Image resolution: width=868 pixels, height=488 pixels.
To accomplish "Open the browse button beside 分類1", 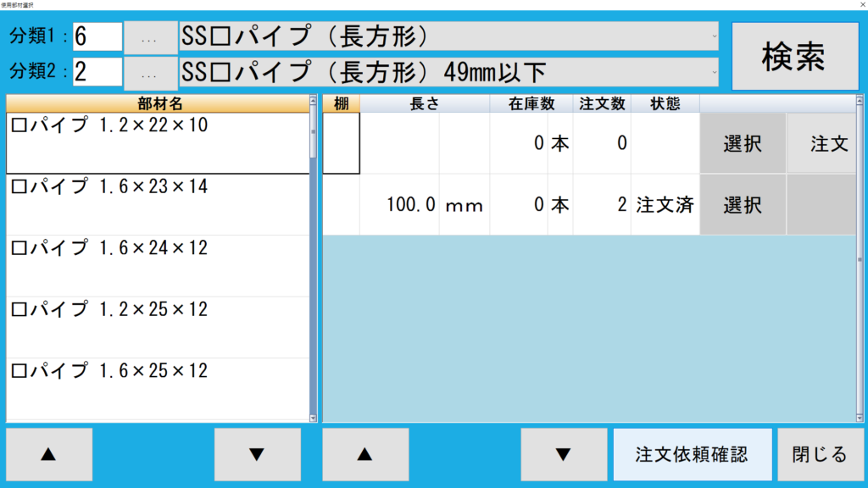I will [x=150, y=37].
